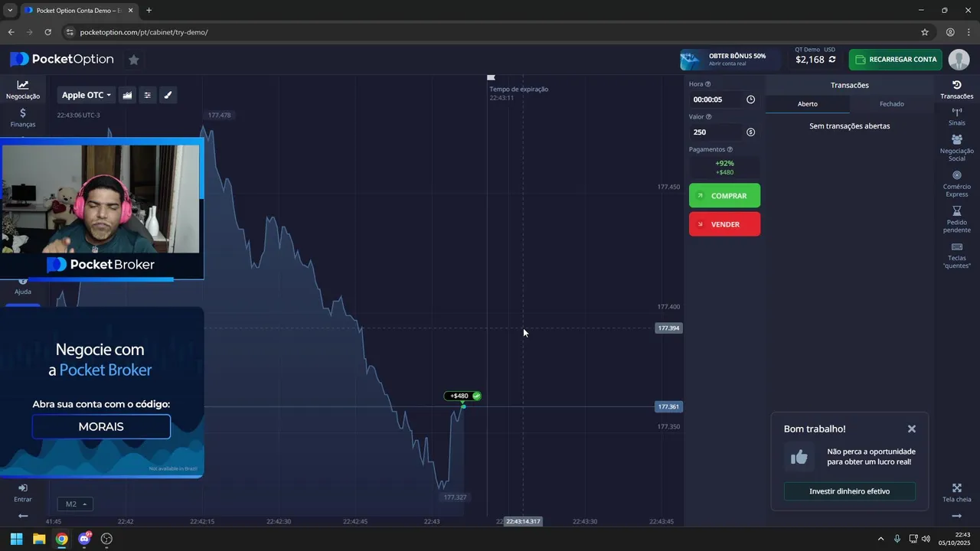Click the +92% payout value

pos(724,163)
